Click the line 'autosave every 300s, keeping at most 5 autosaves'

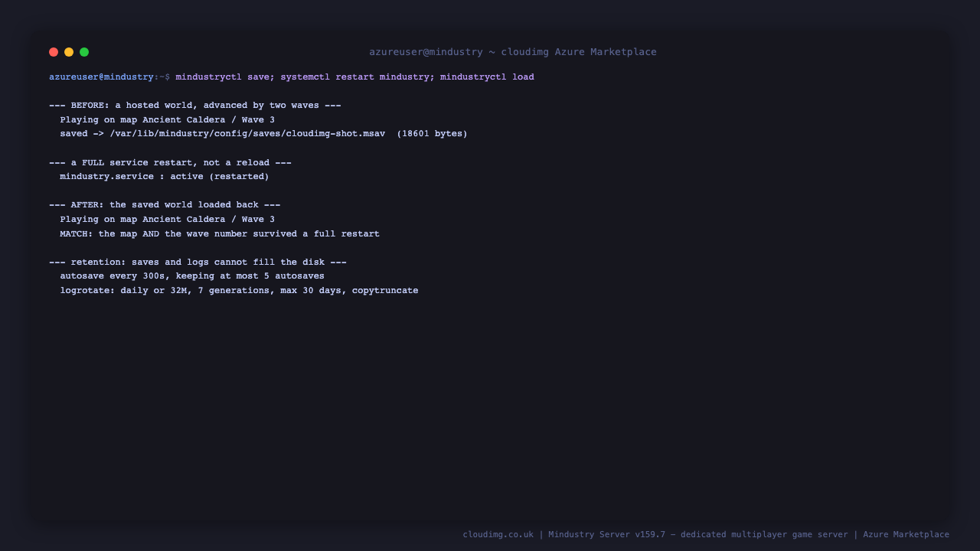pyautogui.click(x=192, y=276)
